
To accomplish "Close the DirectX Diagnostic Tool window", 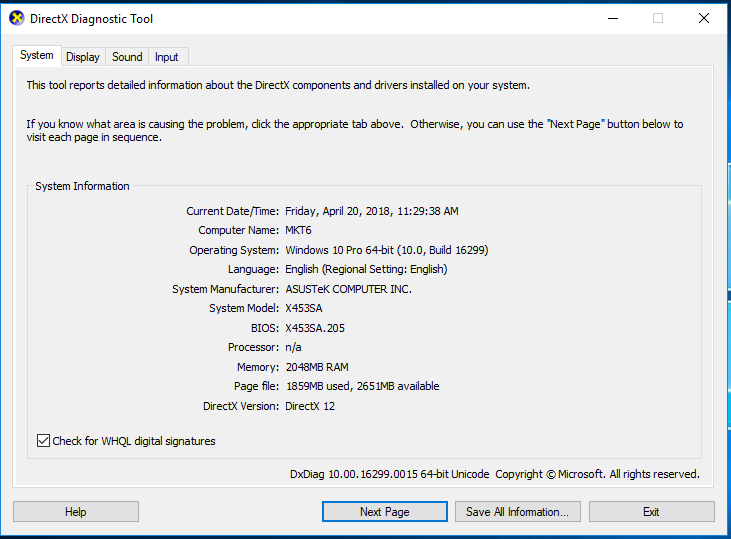I will click(704, 18).
